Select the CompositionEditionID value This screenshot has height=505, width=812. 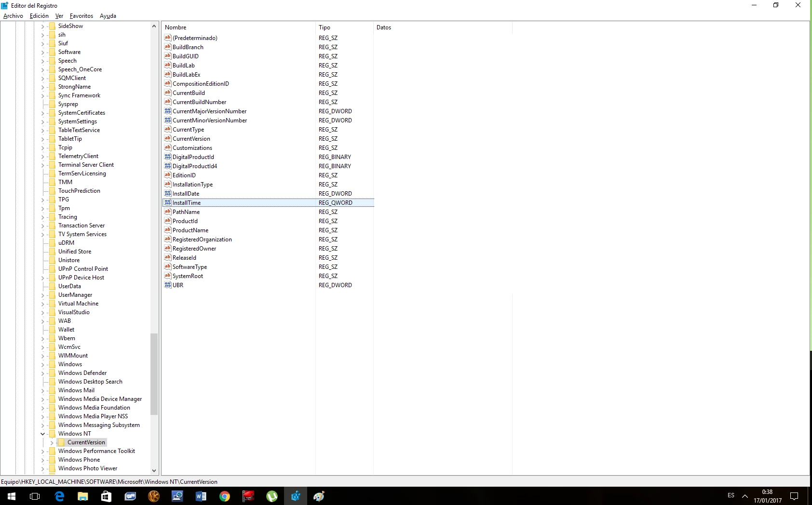pyautogui.click(x=201, y=84)
